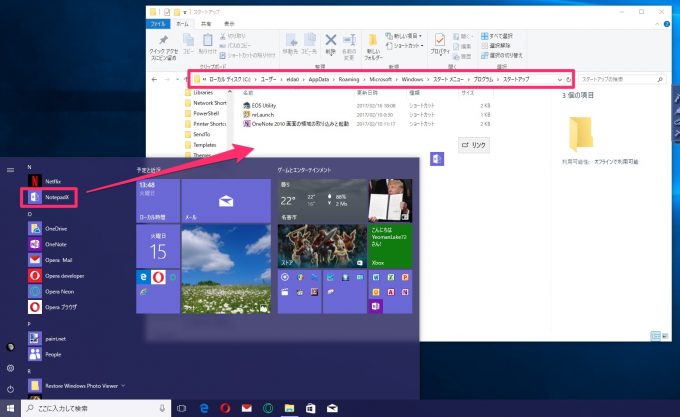Screen dimensions: 680x417
Task: Click the Delete X ribbon button
Action: click(x=330, y=44)
